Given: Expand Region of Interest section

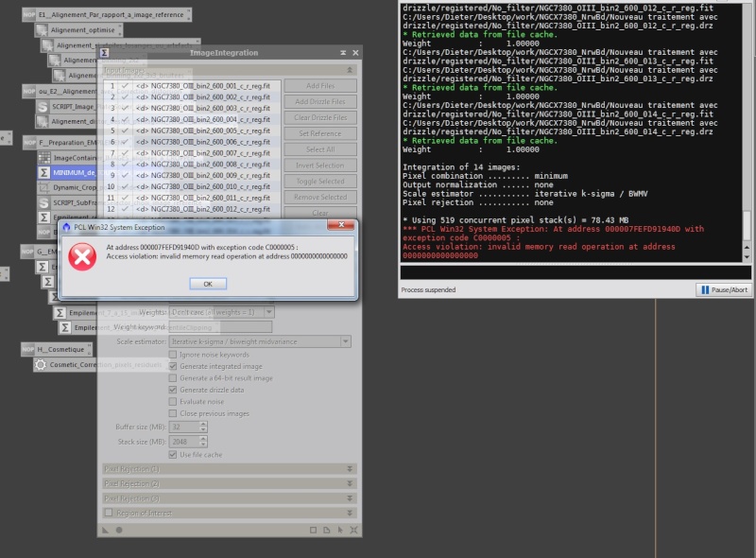Looking at the screenshot, I should click(350, 513).
